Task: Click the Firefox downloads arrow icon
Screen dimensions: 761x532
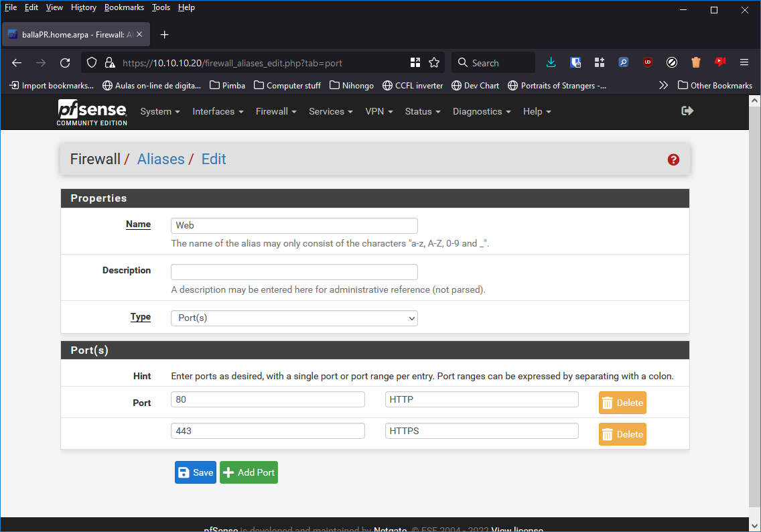Action: point(551,62)
